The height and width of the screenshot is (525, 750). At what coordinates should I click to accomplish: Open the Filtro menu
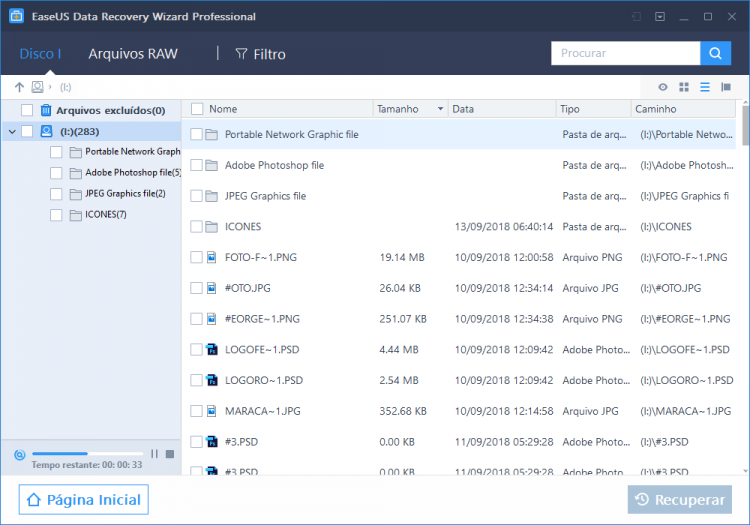tap(261, 54)
